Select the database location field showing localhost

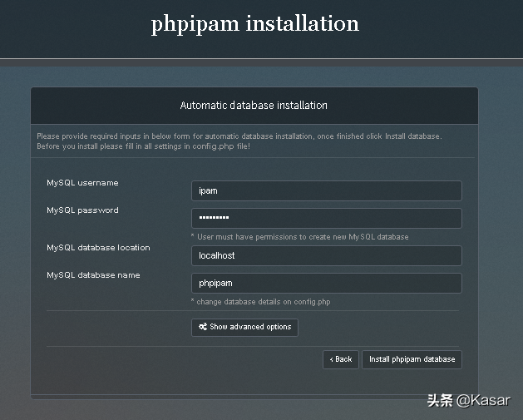[x=326, y=255]
